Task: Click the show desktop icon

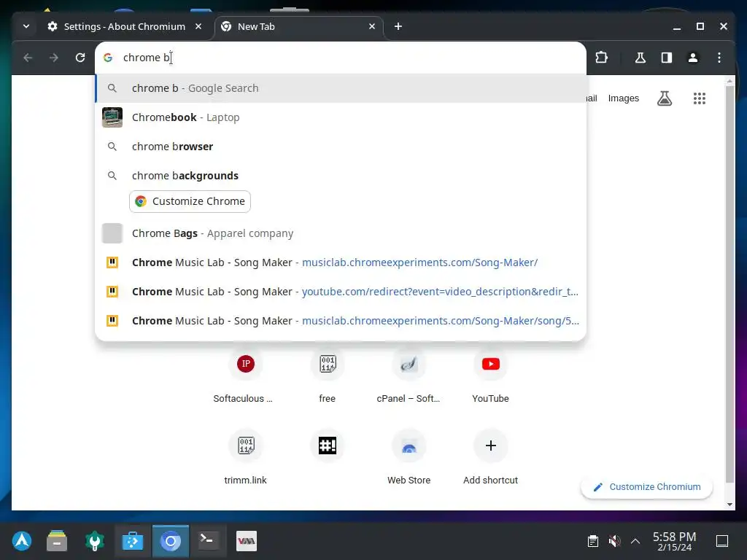Action: point(722,541)
